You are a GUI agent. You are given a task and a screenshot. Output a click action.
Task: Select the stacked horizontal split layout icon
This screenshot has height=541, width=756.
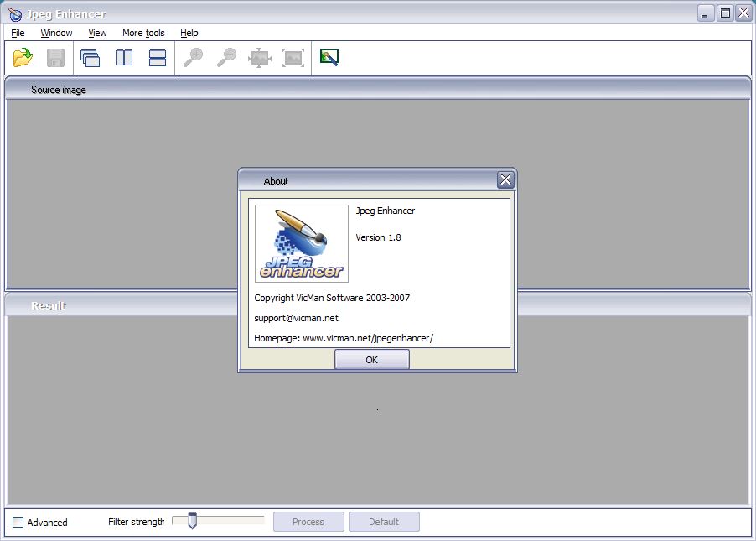158,58
